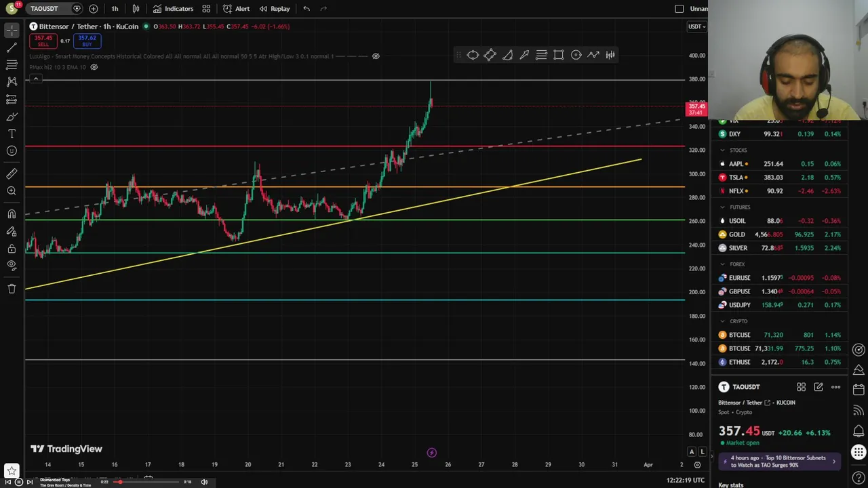Undo the last chart action
868x488 pixels.
point(307,9)
